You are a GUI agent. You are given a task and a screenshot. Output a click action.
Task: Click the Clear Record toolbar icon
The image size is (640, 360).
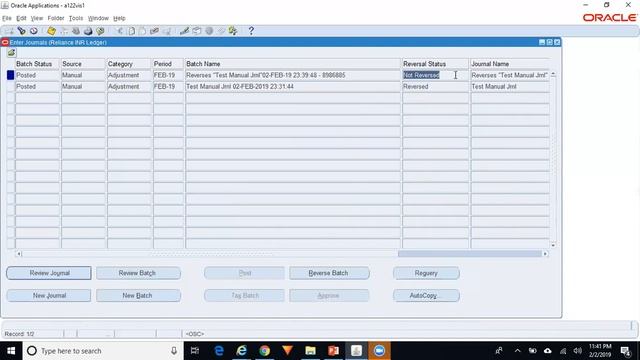point(154,31)
